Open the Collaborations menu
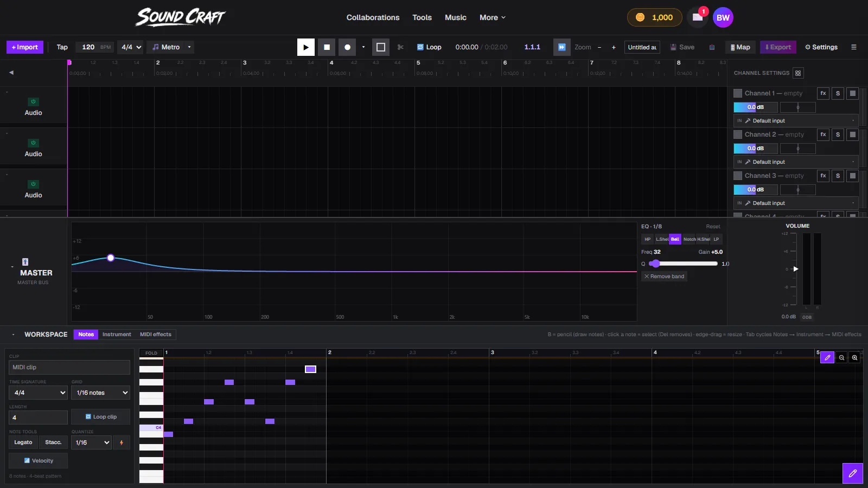Viewport: 868px width, 488px height. (x=373, y=17)
